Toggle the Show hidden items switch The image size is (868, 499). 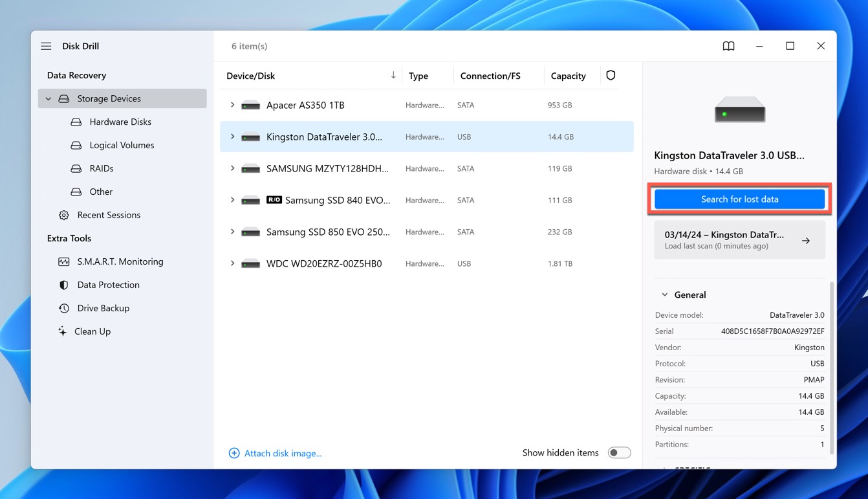click(x=619, y=453)
